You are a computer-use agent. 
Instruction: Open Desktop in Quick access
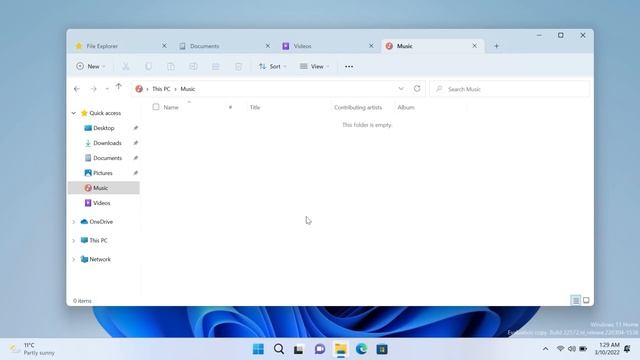(x=104, y=128)
